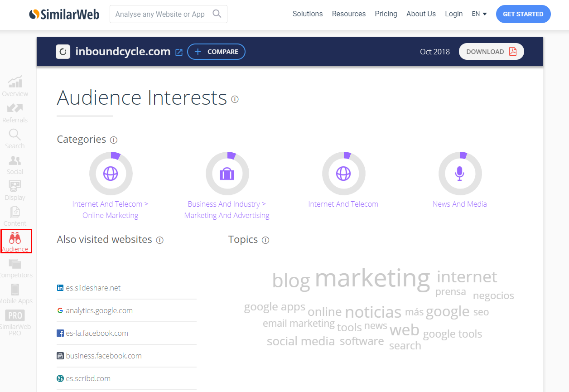This screenshot has width=569, height=392.
Task: Open Internet And Telecom > Online Marketing link
Action: click(x=111, y=210)
